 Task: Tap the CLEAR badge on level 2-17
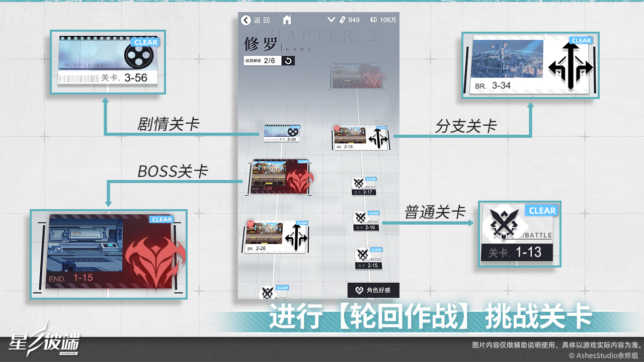[371, 179]
